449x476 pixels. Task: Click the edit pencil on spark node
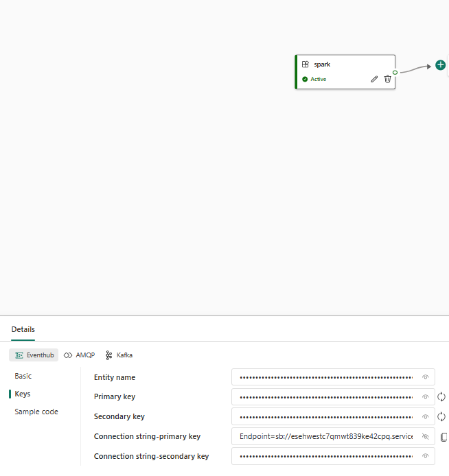(x=374, y=79)
